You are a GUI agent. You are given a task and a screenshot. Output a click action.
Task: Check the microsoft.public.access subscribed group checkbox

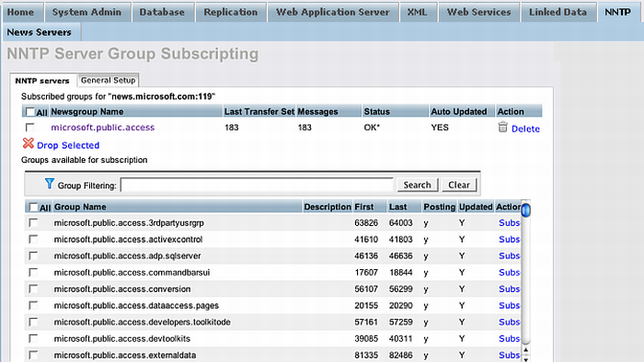[30, 127]
